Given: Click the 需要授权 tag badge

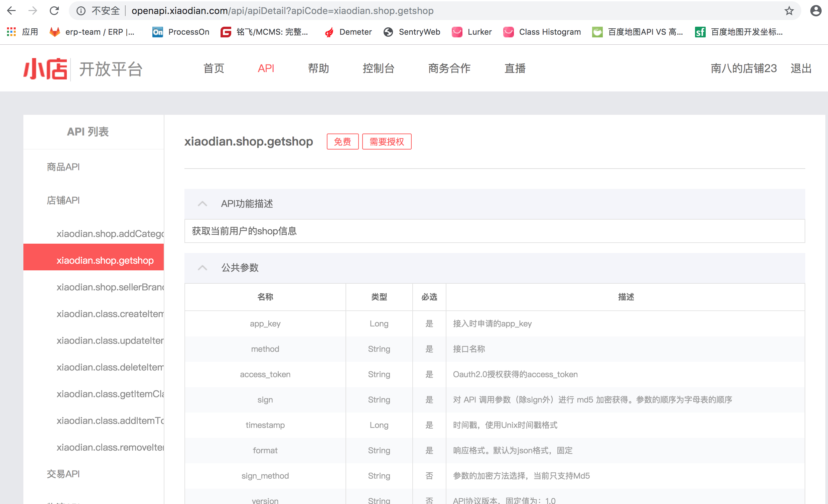Looking at the screenshot, I should pos(387,142).
